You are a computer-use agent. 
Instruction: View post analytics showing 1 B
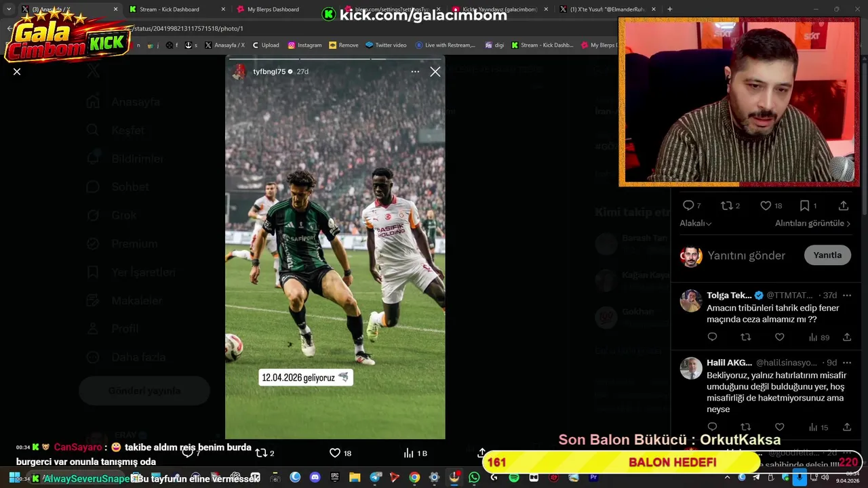pyautogui.click(x=415, y=453)
